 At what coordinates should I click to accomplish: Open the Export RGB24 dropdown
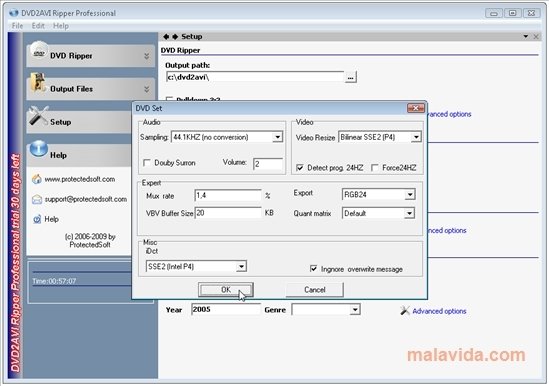[x=410, y=194]
